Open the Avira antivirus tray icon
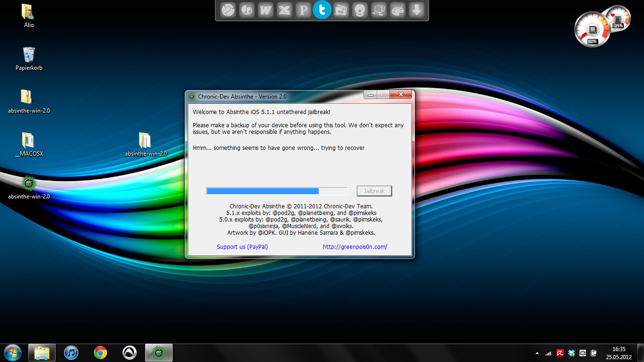 pos(560,353)
